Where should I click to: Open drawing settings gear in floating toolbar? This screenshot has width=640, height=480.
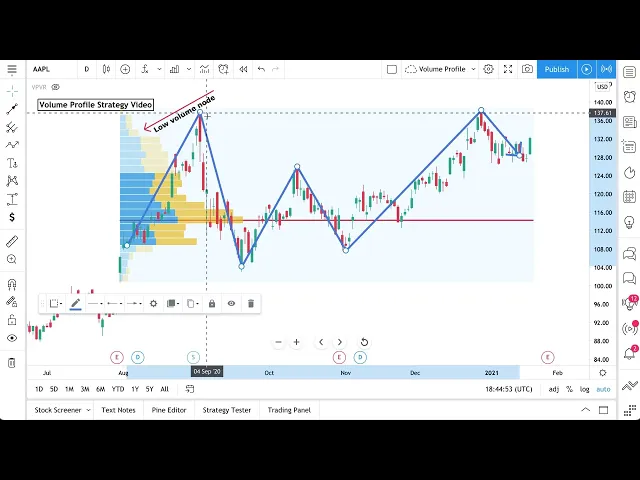click(x=153, y=303)
